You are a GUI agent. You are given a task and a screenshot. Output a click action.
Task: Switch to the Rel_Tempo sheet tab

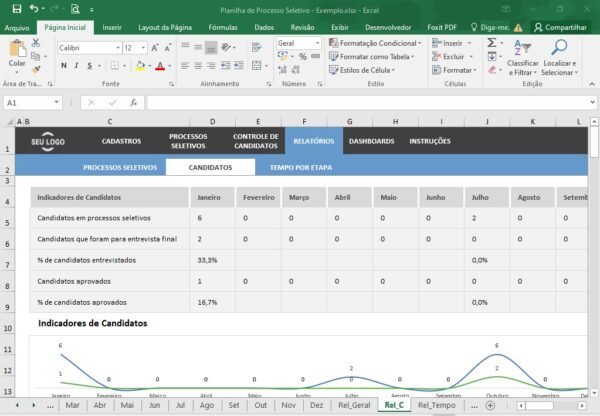pos(437,405)
